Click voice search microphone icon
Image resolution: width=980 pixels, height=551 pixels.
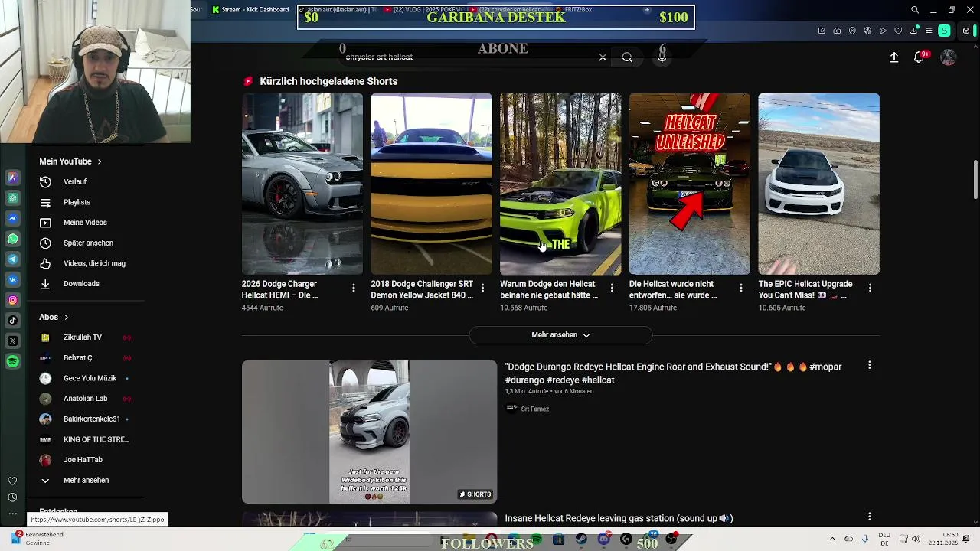(x=662, y=57)
